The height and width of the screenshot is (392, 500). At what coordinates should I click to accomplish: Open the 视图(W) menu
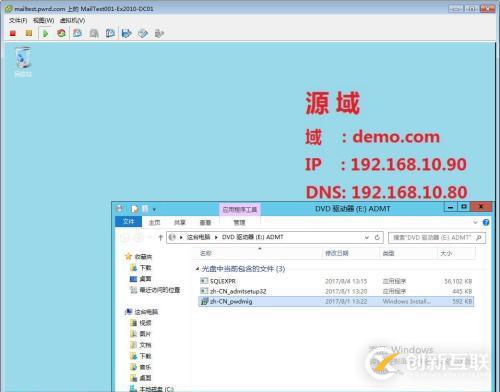coord(44,20)
